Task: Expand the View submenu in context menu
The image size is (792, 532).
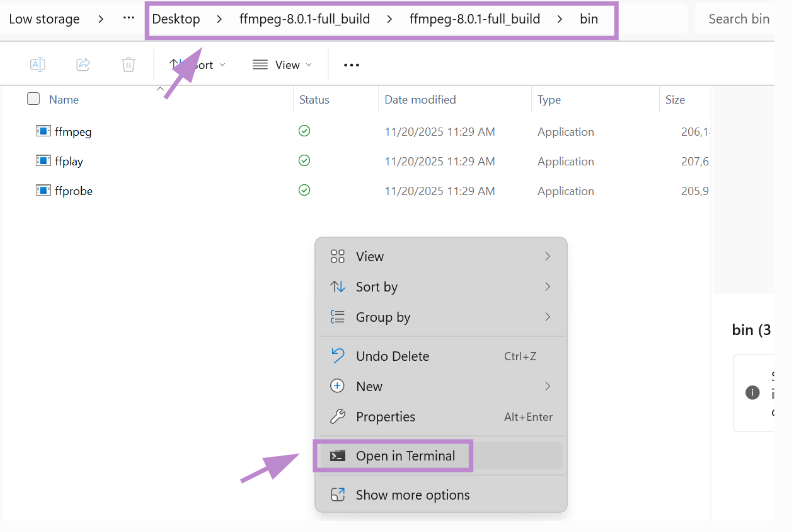Action: 440,256
